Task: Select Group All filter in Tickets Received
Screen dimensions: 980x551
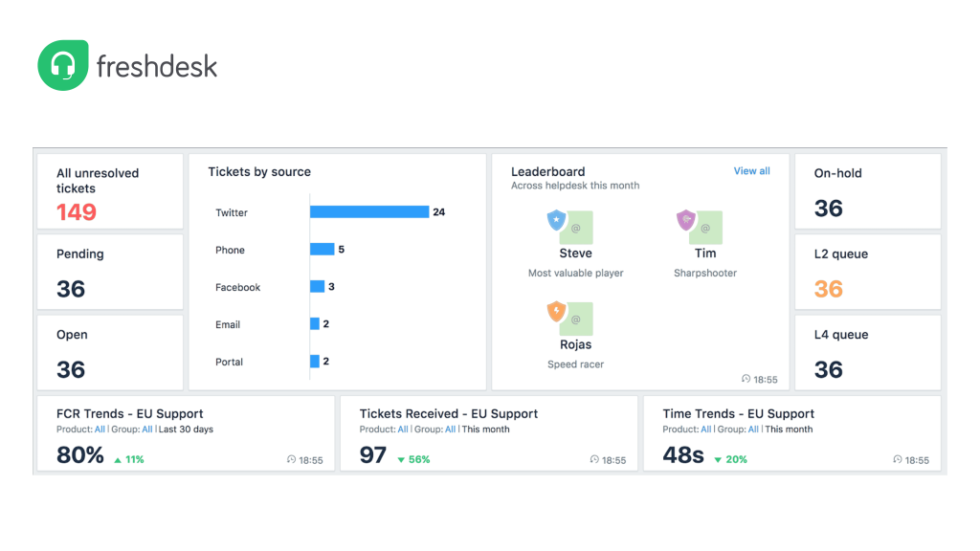Action: (x=450, y=430)
